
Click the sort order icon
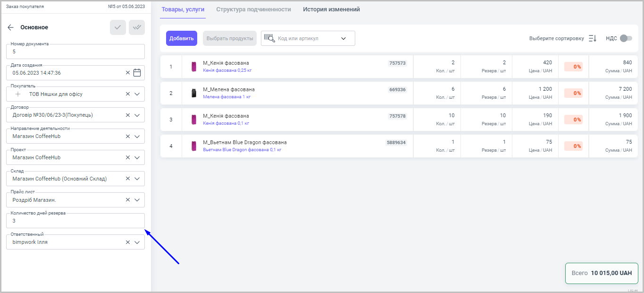coord(593,38)
